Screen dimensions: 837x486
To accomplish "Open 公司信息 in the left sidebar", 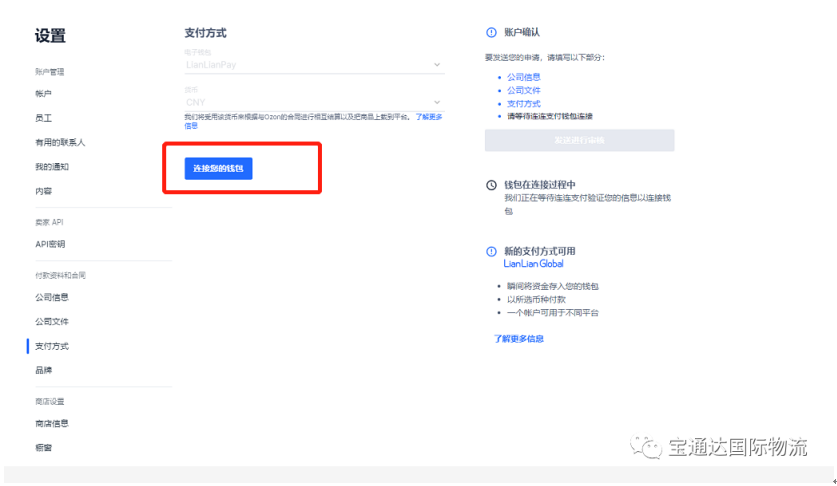I will pos(52,297).
